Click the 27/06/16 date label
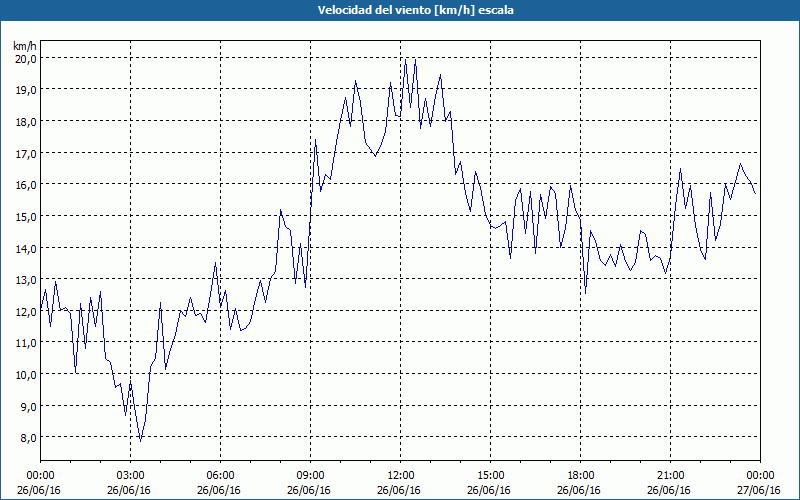This screenshot has width=800, height=500. 759,490
